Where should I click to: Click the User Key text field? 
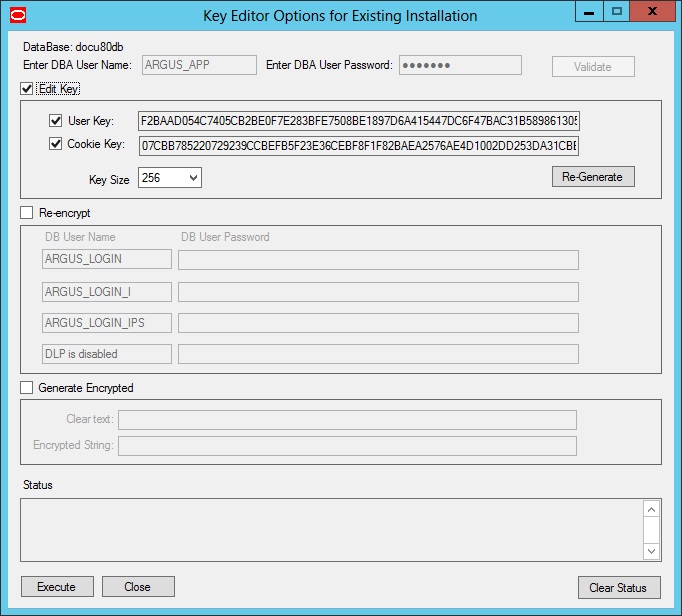(359, 121)
